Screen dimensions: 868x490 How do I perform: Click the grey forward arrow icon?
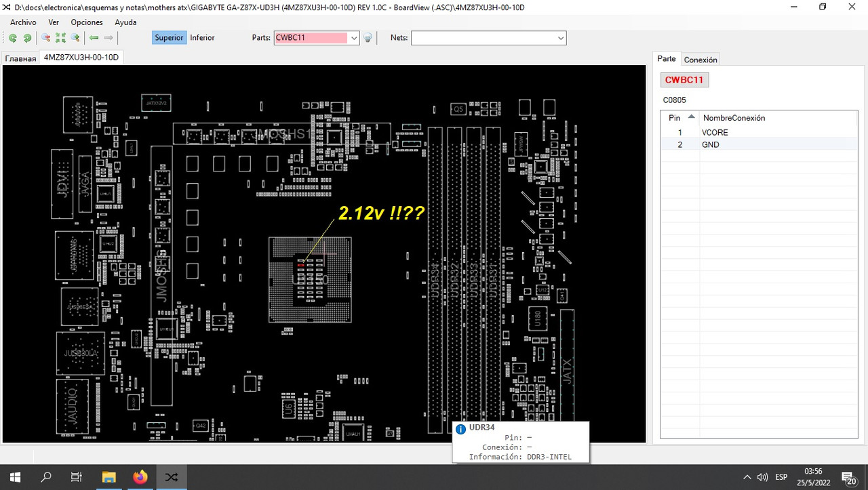(108, 38)
